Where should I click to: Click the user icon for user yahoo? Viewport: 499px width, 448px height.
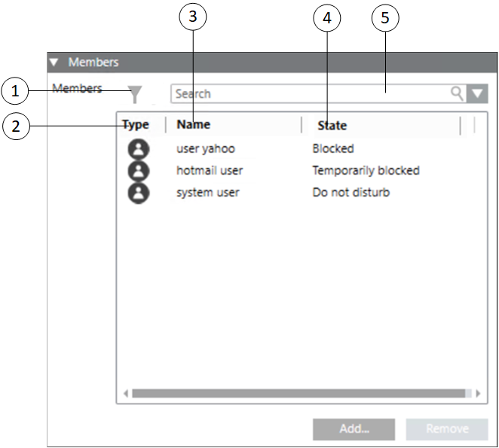click(x=138, y=149)
